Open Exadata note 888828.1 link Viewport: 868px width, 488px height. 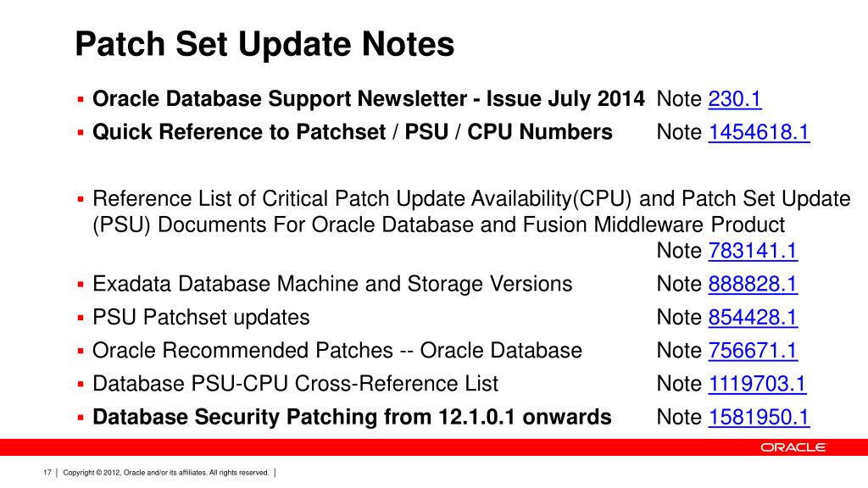753,284
